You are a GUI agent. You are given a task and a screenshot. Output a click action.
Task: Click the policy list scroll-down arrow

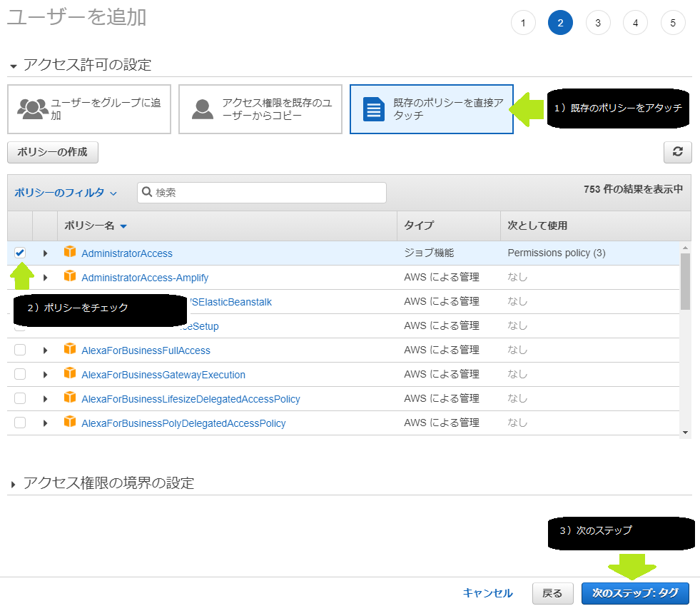click(x=685, y=433)
